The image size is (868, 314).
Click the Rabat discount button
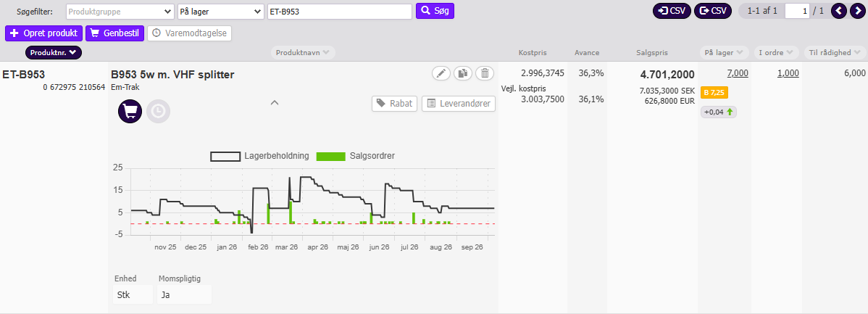click(x=395, y=104)
